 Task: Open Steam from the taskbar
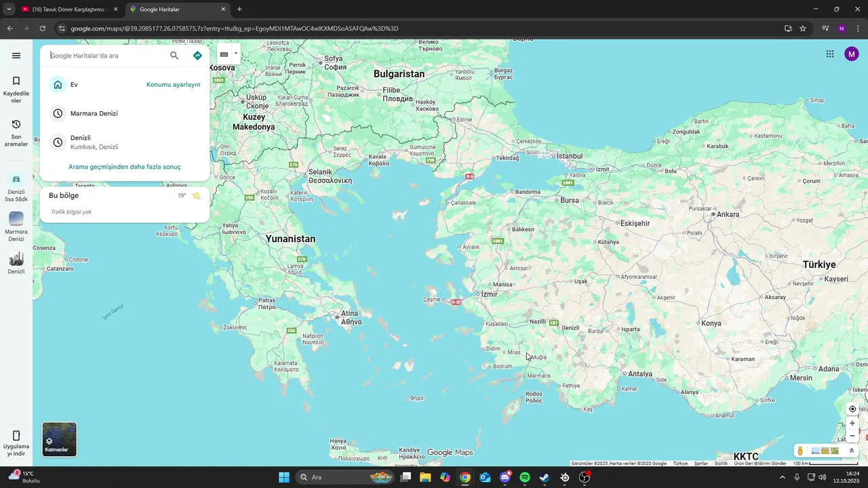point(545,477)
